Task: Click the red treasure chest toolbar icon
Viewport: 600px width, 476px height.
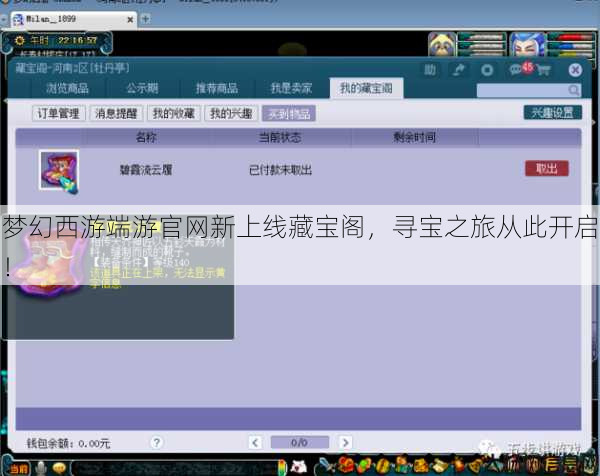Action: 345,465
